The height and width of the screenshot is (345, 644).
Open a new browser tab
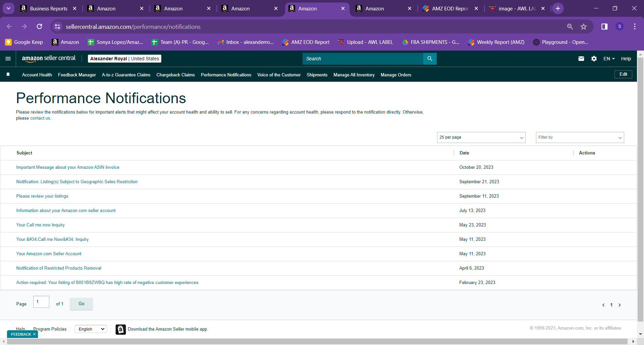[x=558, y=8]
